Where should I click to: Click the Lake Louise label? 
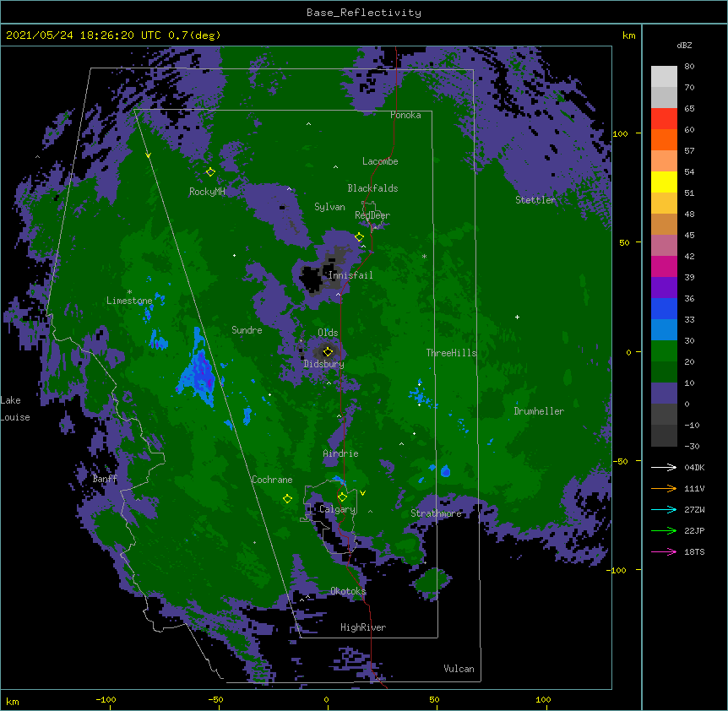15,409
